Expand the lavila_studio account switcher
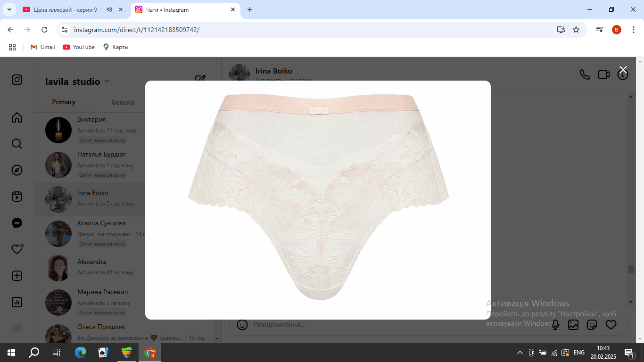The width and height of the screenshot is (644, 362). 77,82
